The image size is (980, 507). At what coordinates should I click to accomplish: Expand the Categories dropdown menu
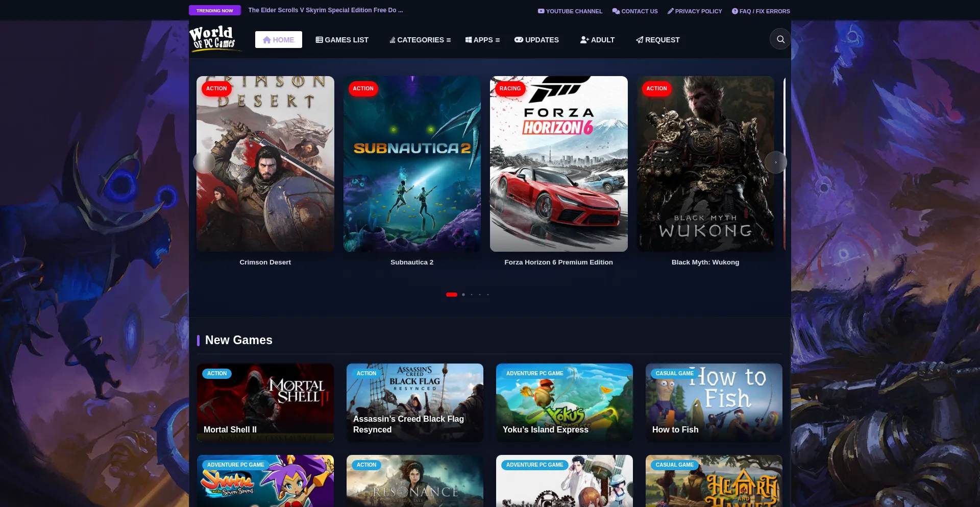tap(420, 40)
